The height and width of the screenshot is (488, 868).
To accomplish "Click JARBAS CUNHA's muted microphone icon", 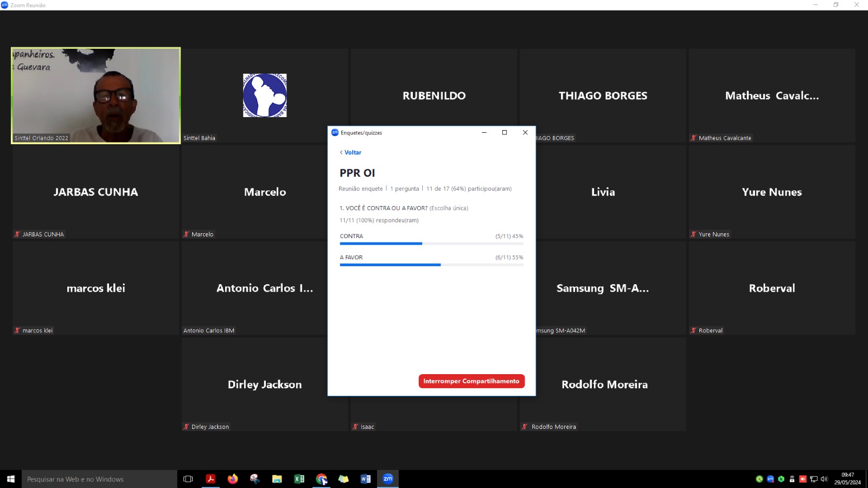I will click(17, 234).
